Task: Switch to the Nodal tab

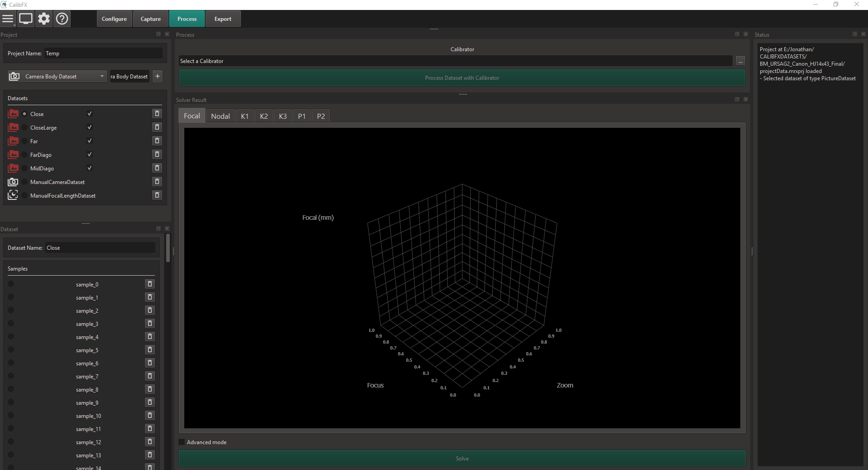Action: 221,116
